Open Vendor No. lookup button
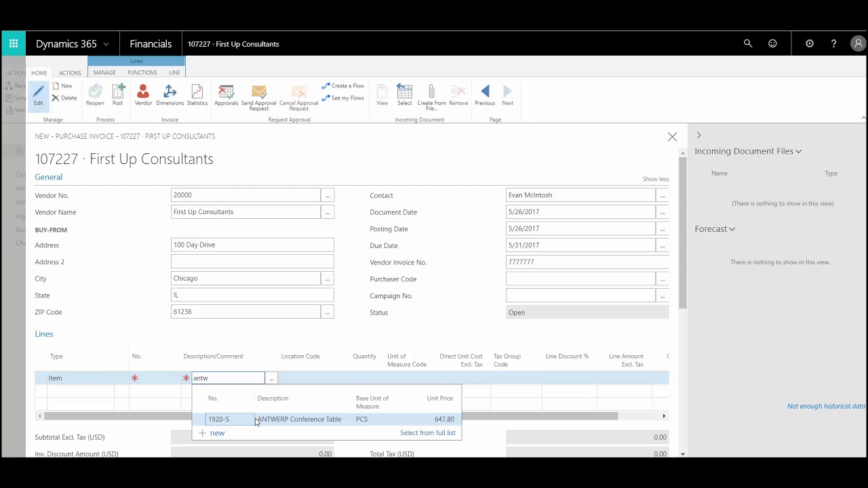 pos(328,195)
